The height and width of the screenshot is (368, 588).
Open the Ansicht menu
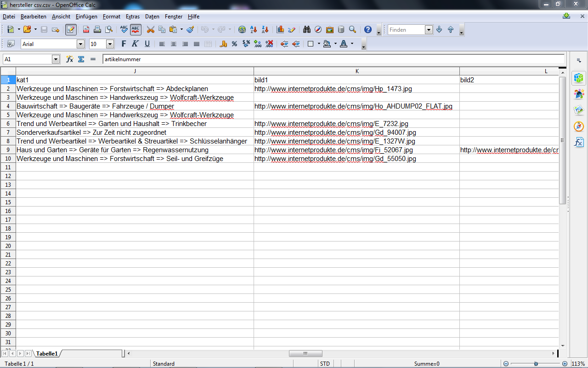click(x=61, y=17)
